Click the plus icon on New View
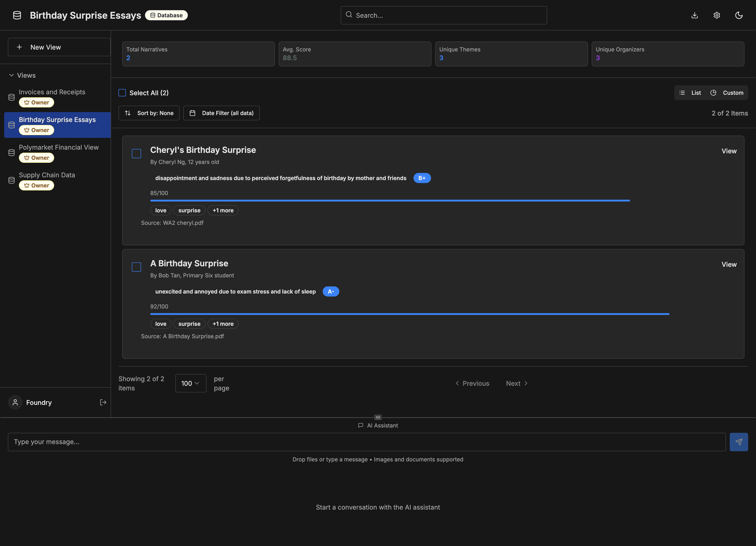The width and height of the screenshot is (756, 546). click(19, 47)
